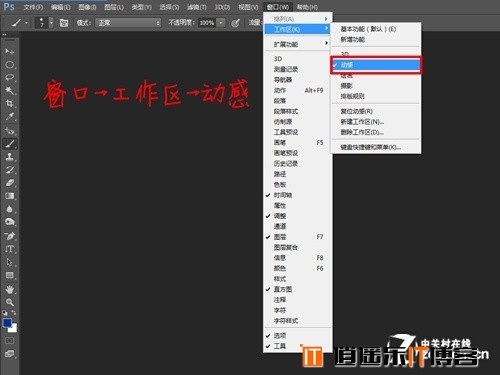This screenshot has width=500, height=375.
Task: Open the brush panel toggle icon in options bar
Action: 64,23
